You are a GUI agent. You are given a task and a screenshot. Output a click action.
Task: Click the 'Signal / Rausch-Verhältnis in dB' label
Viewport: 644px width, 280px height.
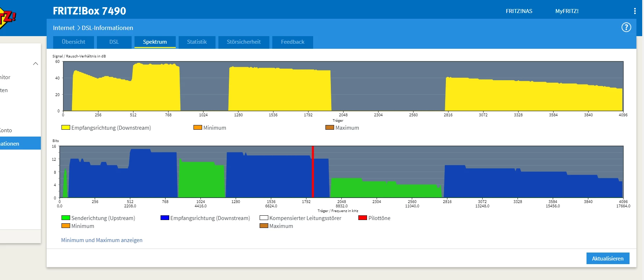pos(79,56)
